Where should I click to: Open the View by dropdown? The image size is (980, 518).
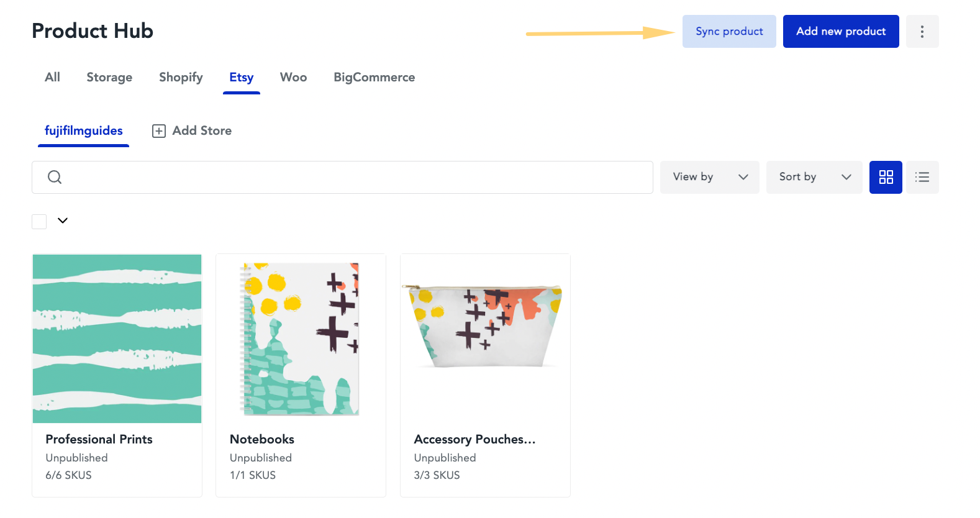tap(709, 177)
